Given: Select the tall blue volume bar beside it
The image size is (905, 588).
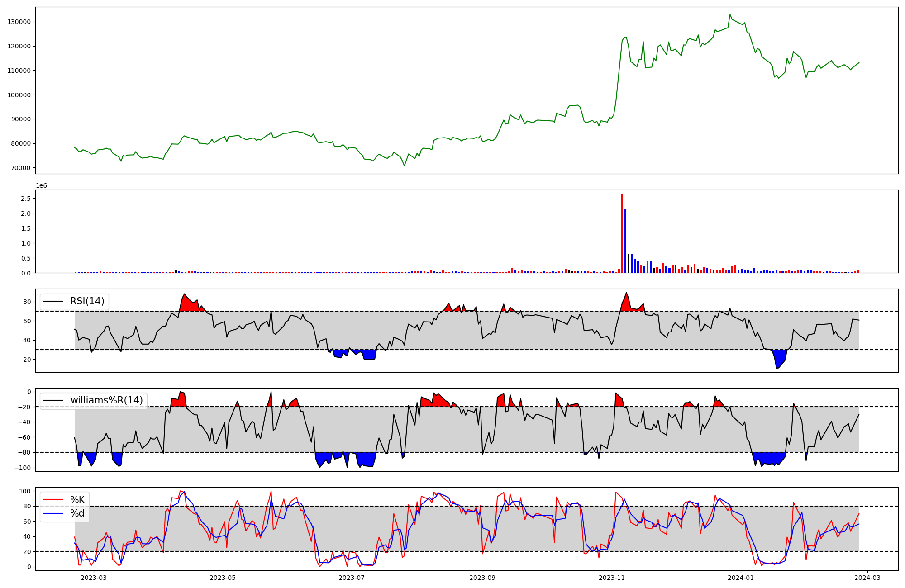Looking at the screenshot, I should click(625, 241).
